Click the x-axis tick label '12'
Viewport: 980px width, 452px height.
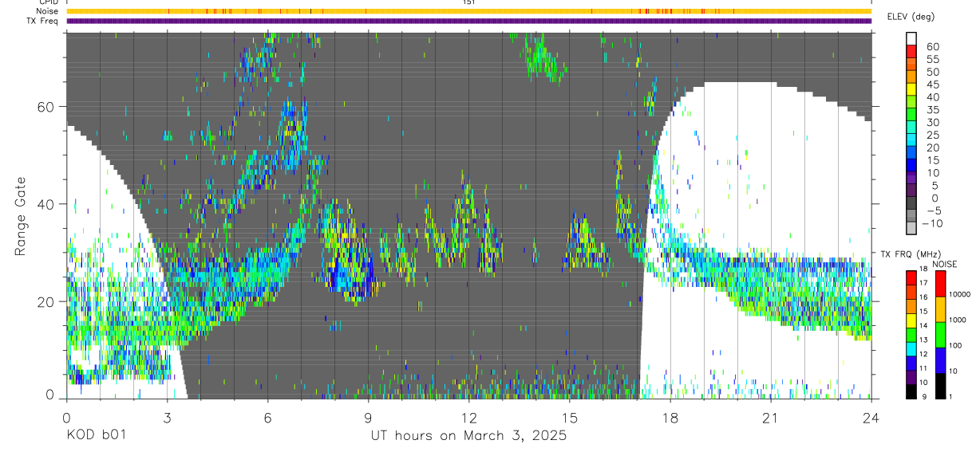(468, 417)
